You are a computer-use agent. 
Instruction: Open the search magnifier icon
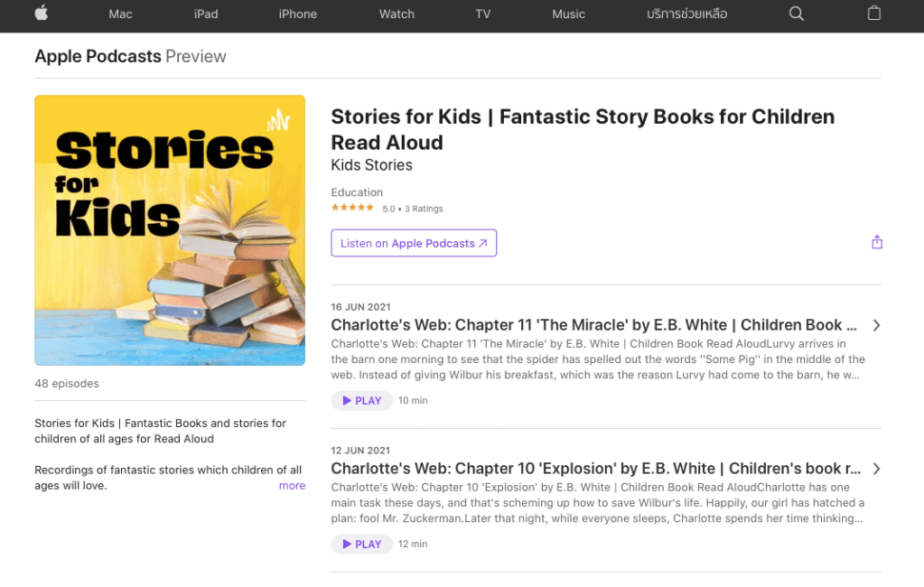tap(796, 14)
